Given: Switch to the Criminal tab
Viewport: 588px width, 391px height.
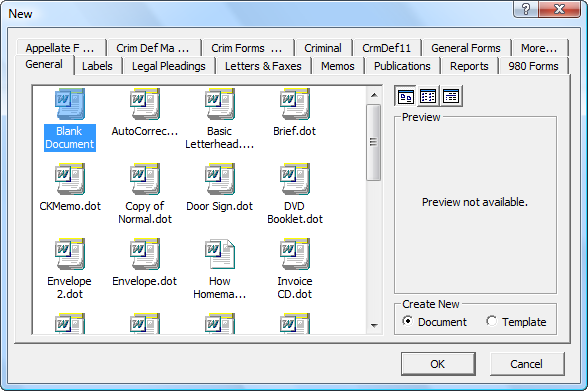Looking at the screenshot, I should tap(323, 48).
